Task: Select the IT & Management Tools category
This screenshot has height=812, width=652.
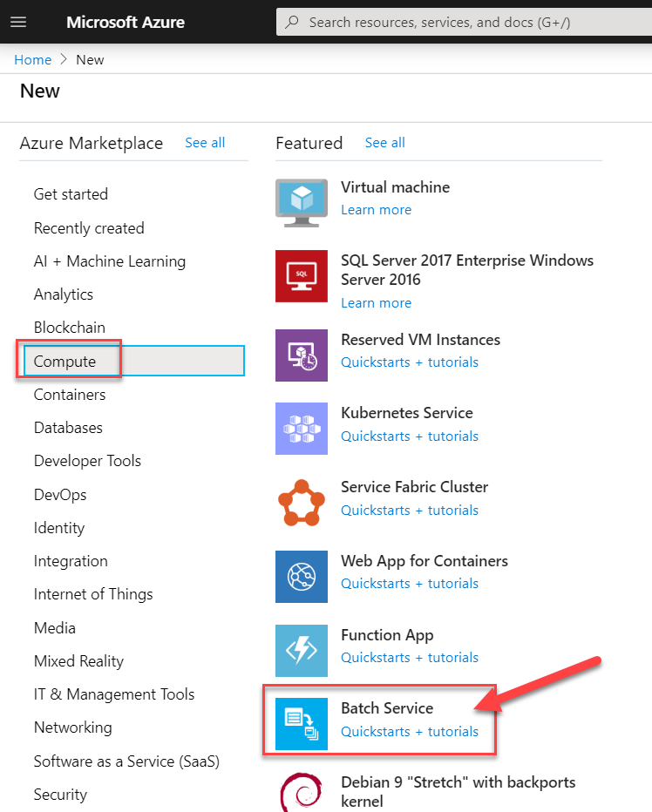Action: click(114, 694)
